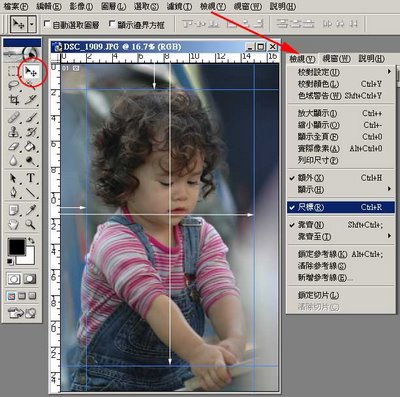Open the 影像 menu
400x397 pixels.
click(x=81, y=6)
